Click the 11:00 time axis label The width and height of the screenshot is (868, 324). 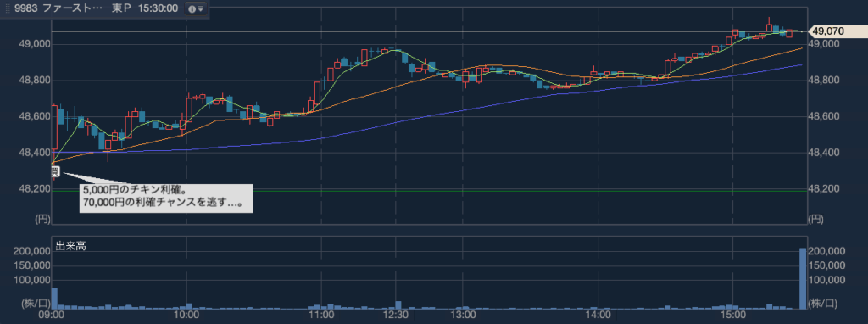coord(320,316)
